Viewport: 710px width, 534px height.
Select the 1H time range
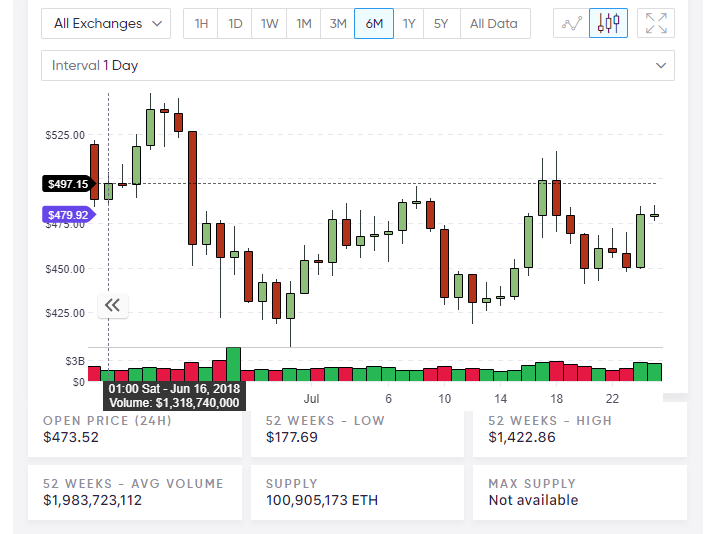point(202,23)
